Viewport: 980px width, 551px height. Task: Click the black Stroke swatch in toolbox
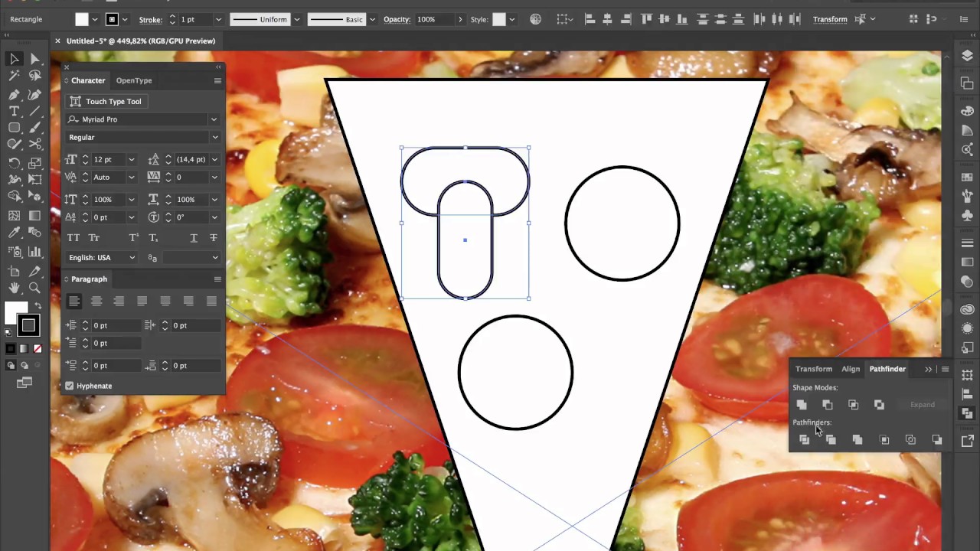(28, 326)
